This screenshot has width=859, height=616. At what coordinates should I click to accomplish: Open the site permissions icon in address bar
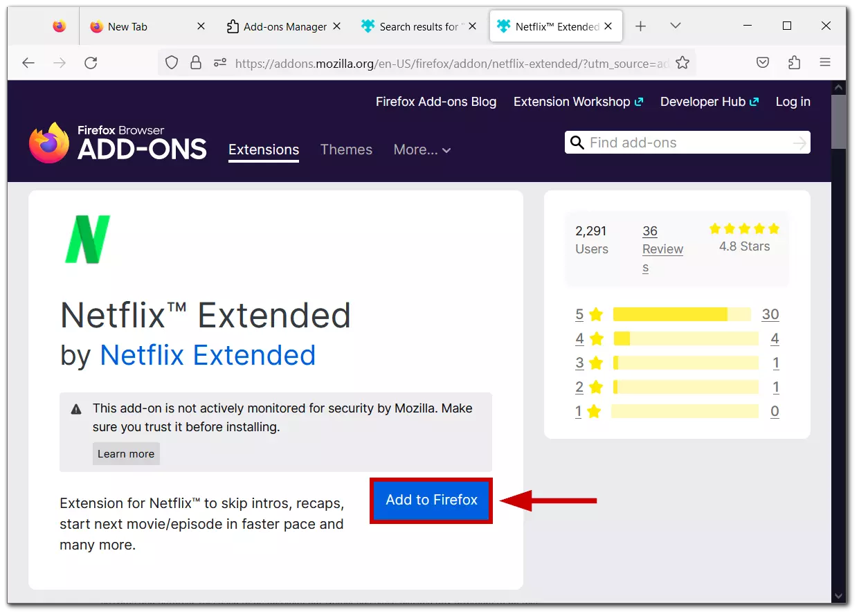pos(220,63)
